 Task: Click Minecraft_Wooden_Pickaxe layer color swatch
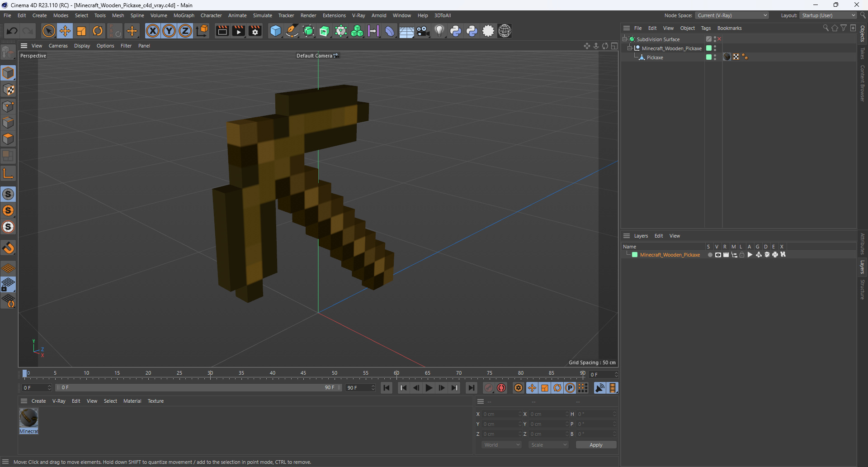(635, 255)
